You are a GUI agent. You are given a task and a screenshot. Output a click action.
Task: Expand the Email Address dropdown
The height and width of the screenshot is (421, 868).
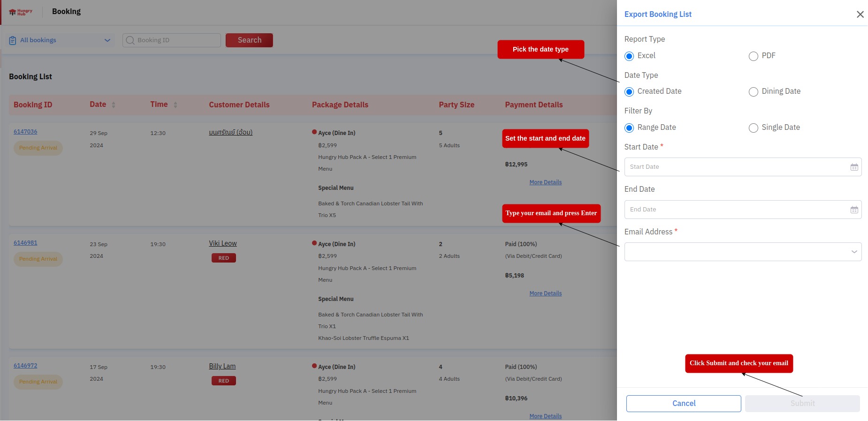pyautogui.click(x=854, y=252)
